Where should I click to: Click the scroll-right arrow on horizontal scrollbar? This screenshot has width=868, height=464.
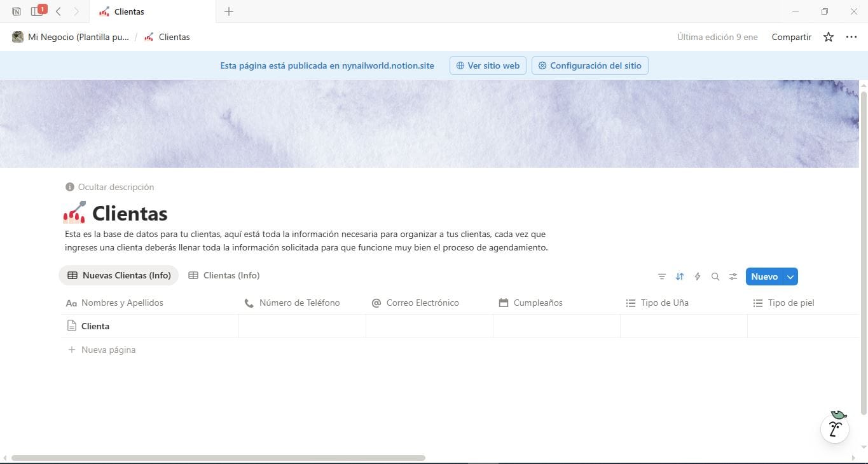coord(854,458)
